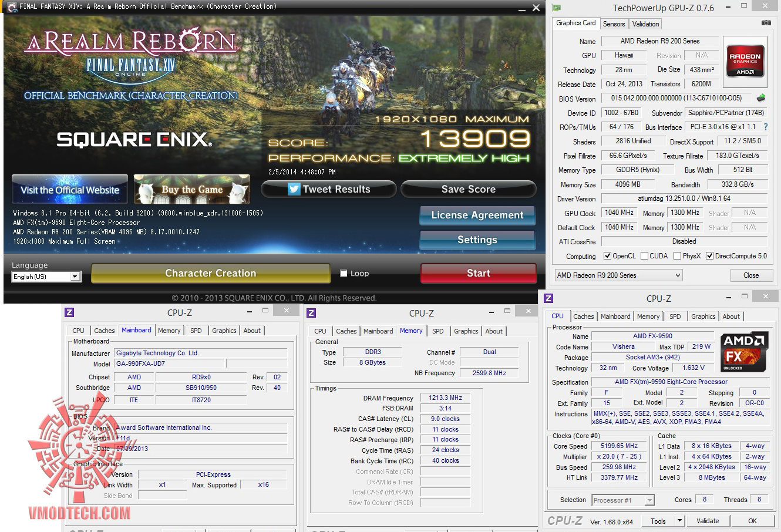The width and height of the screenshot is (781, 532).
Task: Click the Z icon of the CPU-tab CPU-Z window
Action: 548,298
